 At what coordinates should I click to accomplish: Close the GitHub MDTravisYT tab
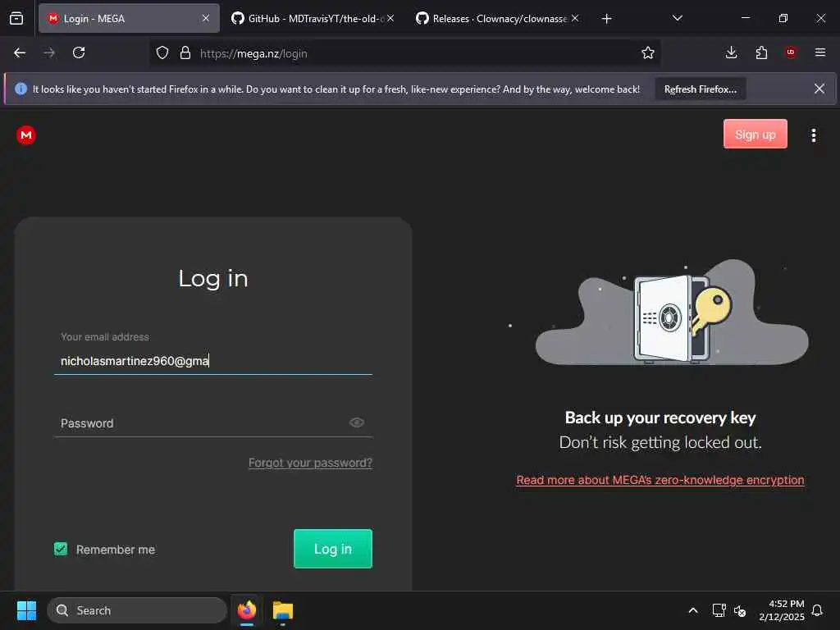(x=390, y=19)
